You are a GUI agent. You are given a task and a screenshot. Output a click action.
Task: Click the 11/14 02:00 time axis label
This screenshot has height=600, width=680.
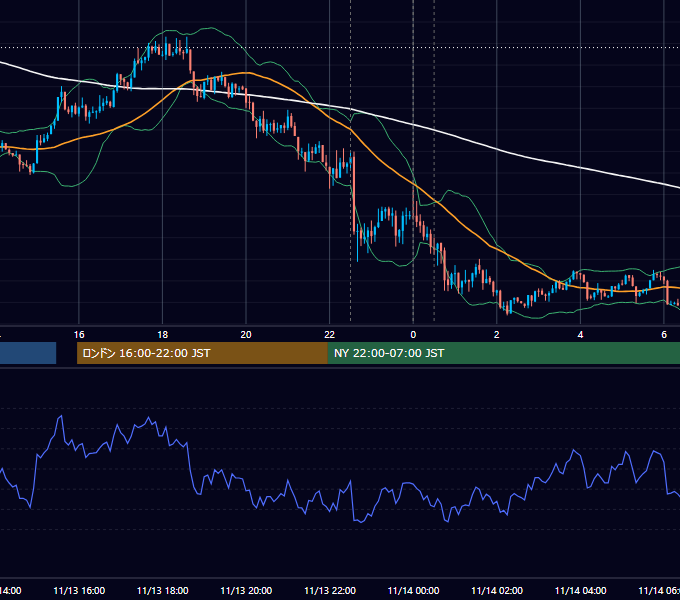click(497, 590)
